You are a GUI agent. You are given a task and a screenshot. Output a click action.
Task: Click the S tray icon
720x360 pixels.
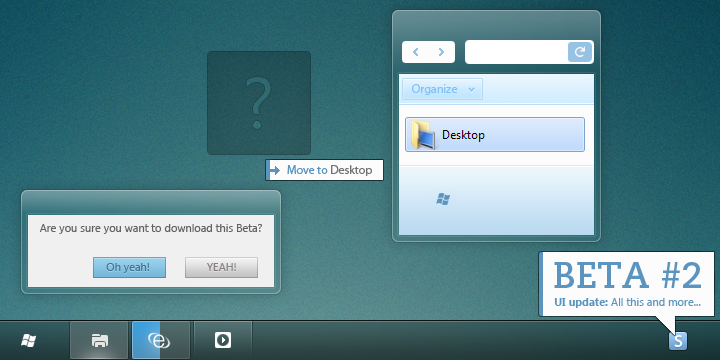[678, 341]
